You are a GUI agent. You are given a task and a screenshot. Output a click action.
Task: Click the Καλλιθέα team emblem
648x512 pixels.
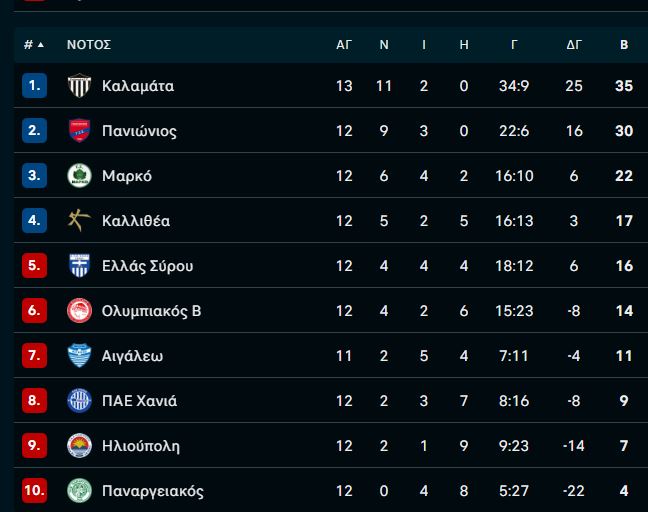click(79, 221)
